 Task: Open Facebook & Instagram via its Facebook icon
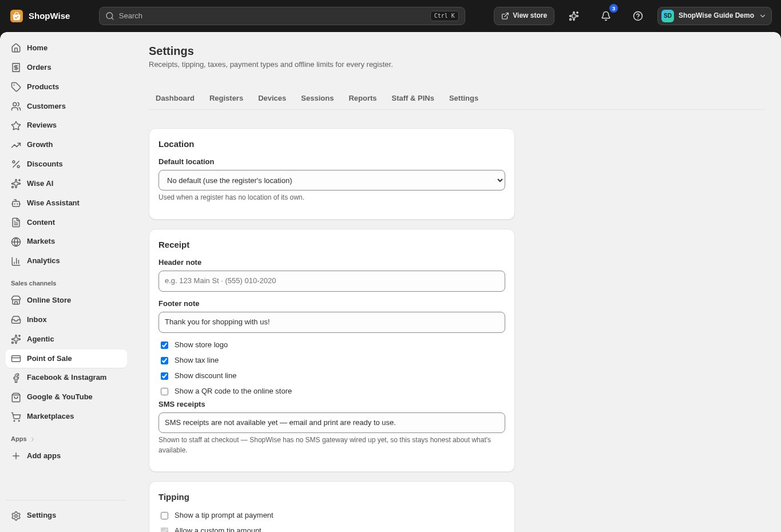(x=16, y=378)
